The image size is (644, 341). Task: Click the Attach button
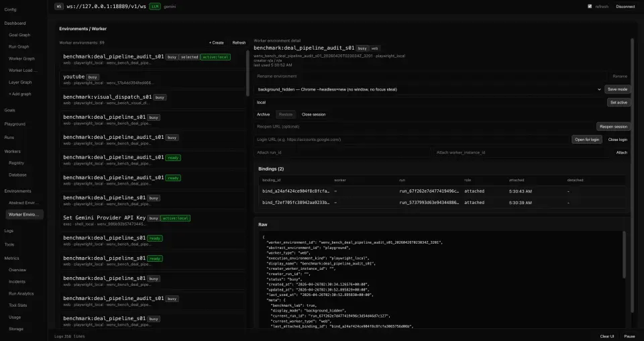pyautogui.click(x=621, y=152)
